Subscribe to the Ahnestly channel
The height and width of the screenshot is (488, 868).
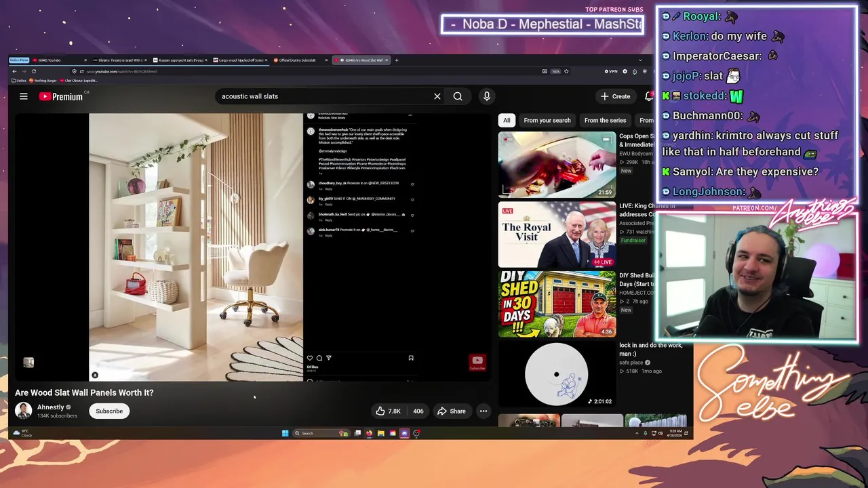point(109,411)
